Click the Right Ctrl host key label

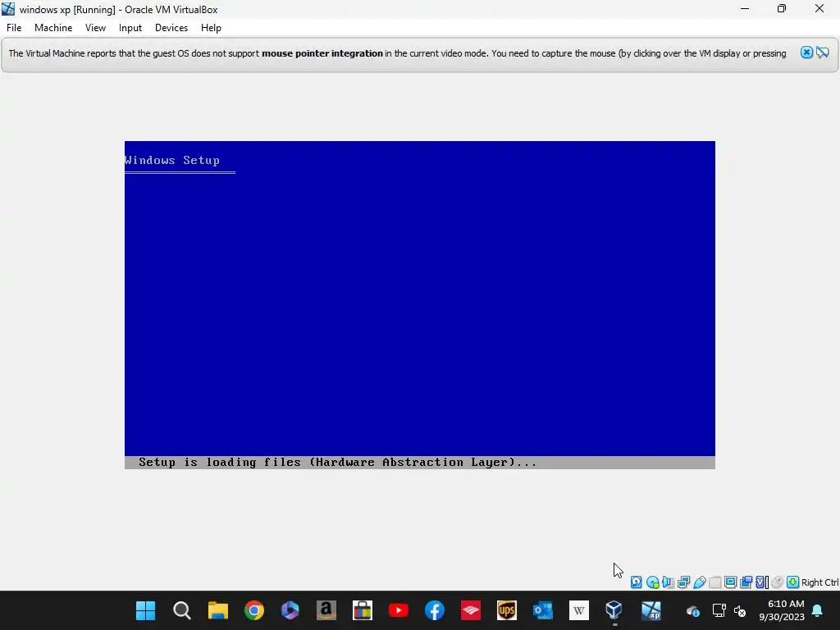pos(820,582)
